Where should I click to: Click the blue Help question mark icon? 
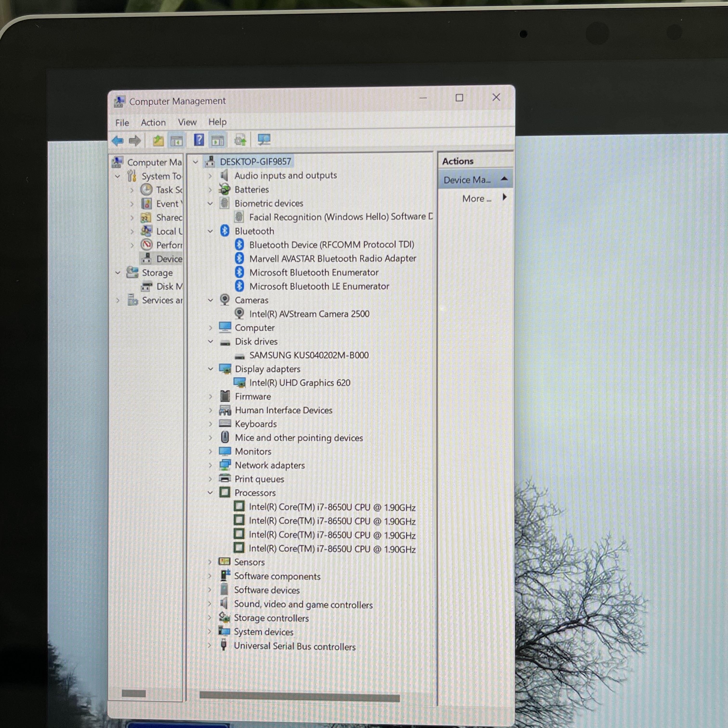coord(199,140)
